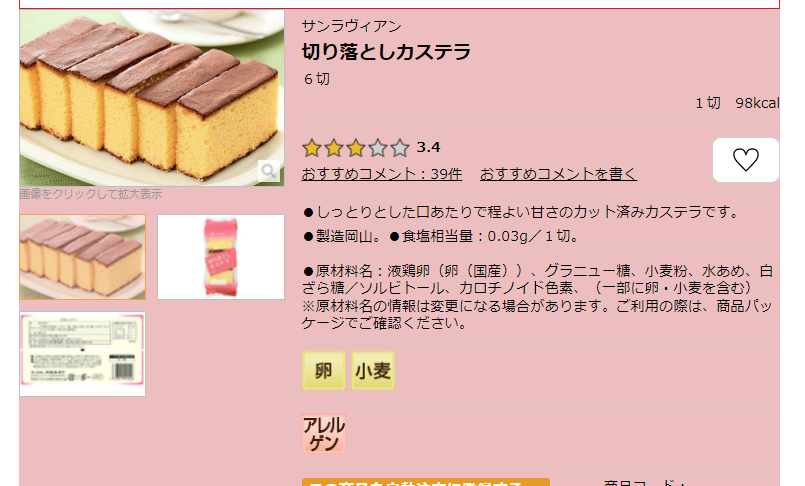
Task: Click the サンラヴィアン brand name
Action: tap(351, 26)
